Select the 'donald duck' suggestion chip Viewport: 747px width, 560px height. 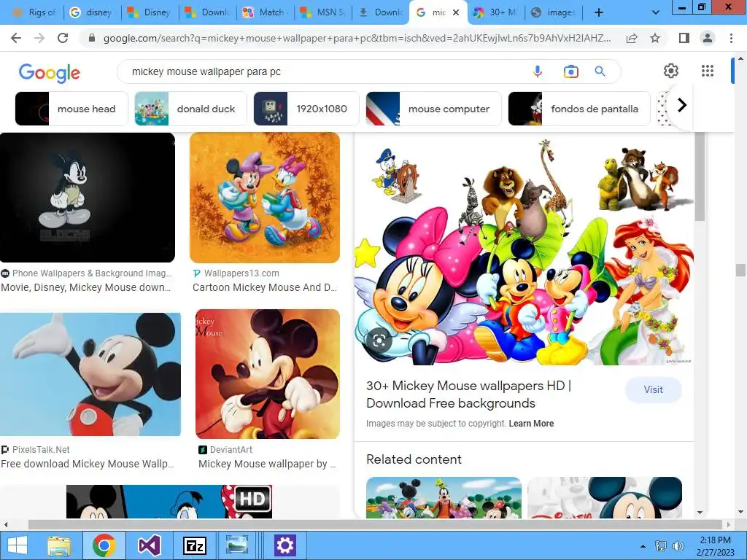(x=190, y=109)
